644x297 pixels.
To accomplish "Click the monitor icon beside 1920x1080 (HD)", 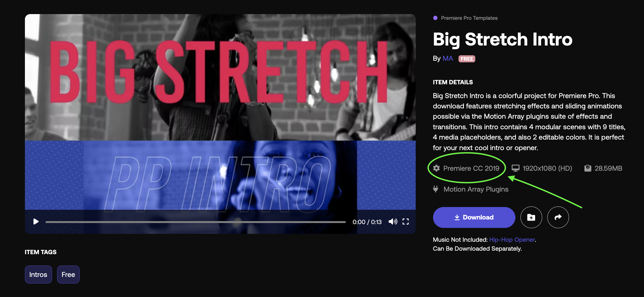I will tap(515, 168).
